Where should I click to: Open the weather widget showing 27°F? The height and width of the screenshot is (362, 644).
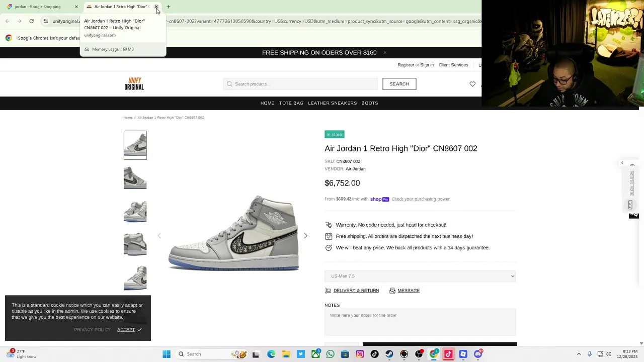(x=21, y=354)
